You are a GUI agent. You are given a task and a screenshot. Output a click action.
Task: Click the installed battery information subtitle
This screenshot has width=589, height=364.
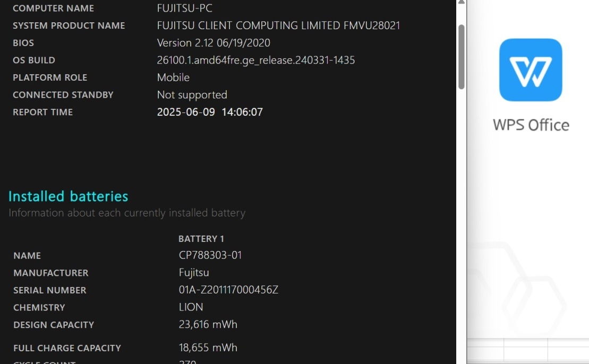tap(127, 213)
